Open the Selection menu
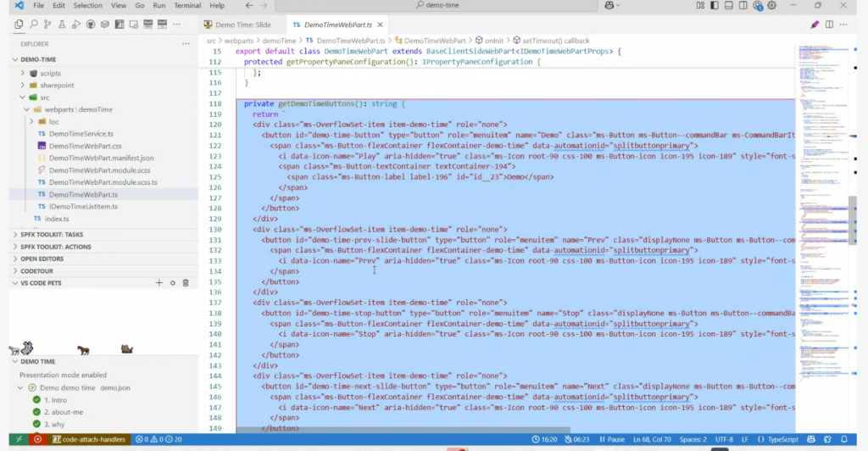The height and width of the screenshot is (451, 868). click(x=88, y=5)
